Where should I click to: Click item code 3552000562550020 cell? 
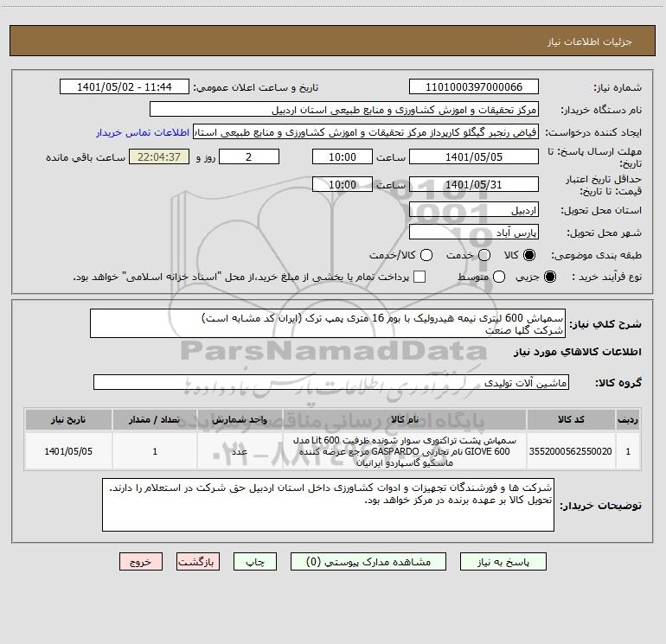point(571,451)
